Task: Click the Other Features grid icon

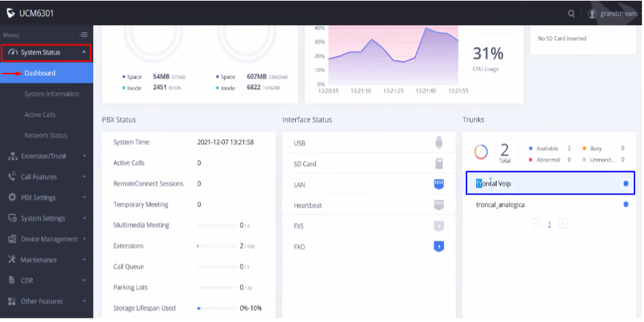Action: (12, 301)
